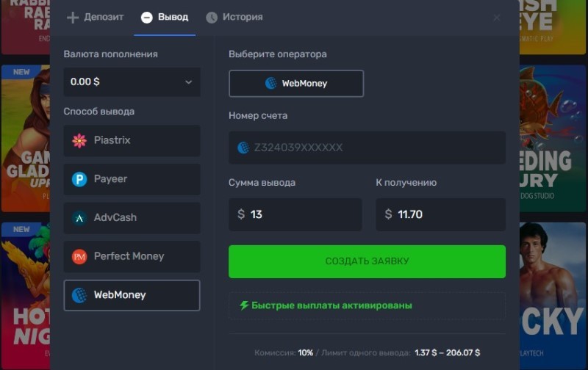This screenshot has height=370, width=588.
Task: Click the WebMoney globe icon in payment list
Action: pos(79,295)
